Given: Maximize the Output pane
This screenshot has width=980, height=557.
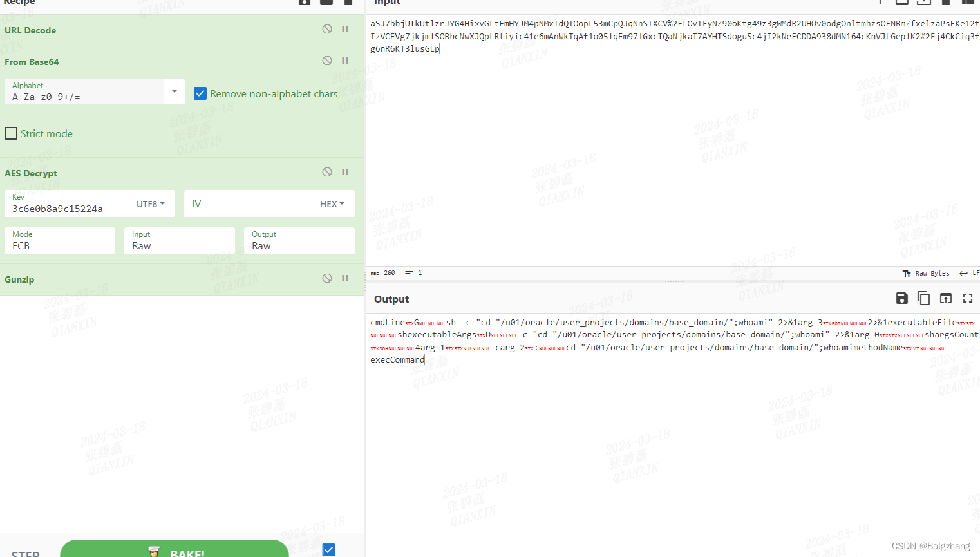Looking at the screenshot, I should [x=968, y=298].
